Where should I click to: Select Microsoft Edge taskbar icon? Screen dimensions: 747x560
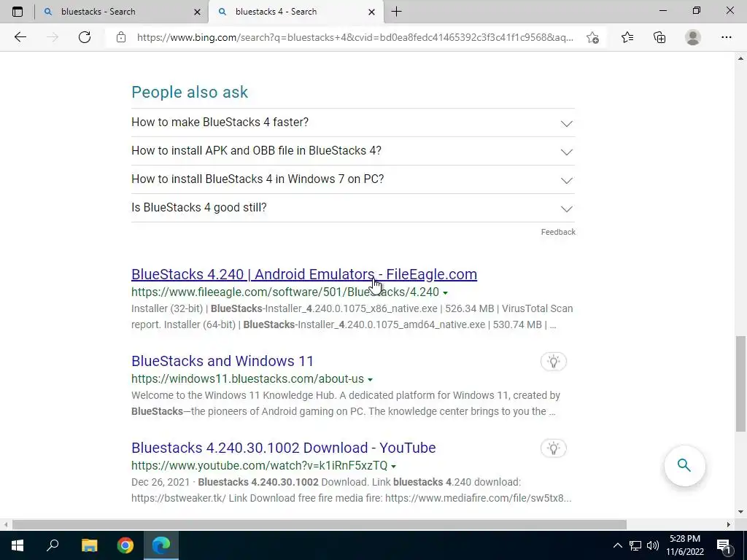point(161,545)
